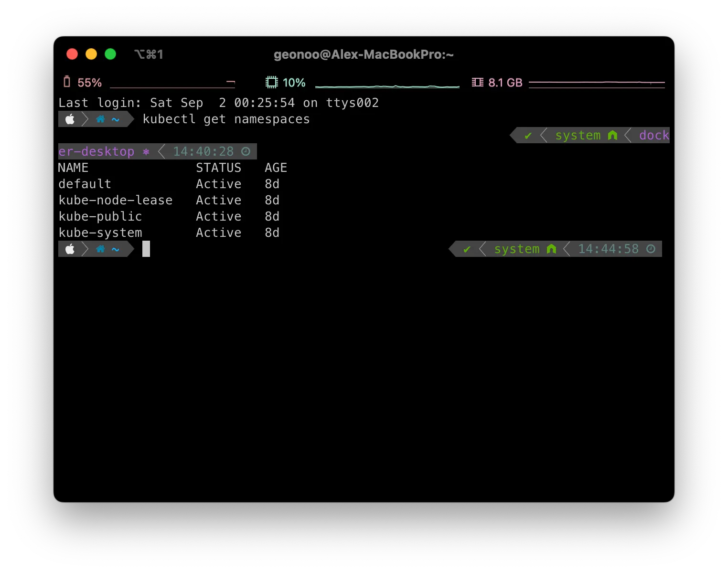Click the 8d age of kube-public
This screenshot has height=573, width=728.
point(272,216)
